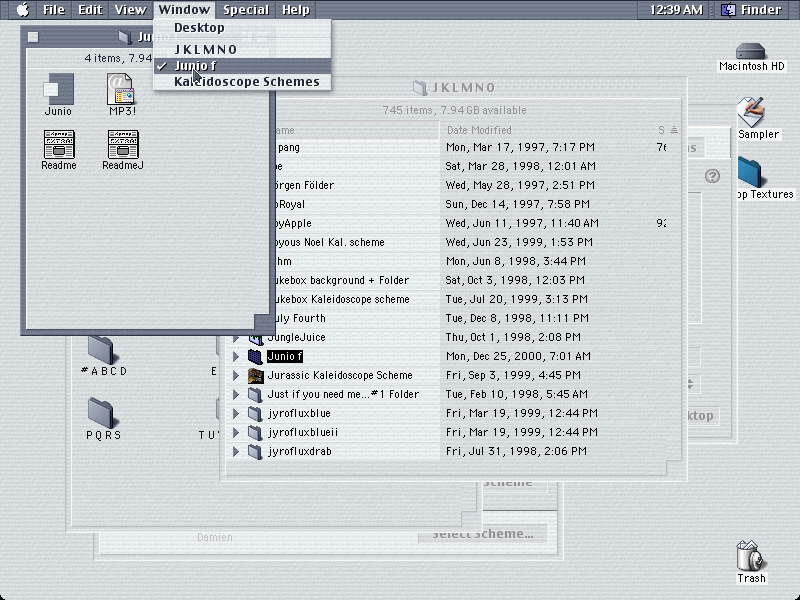800x600 pixels.
Task: Open the Special menu
Action: [246, 10]
